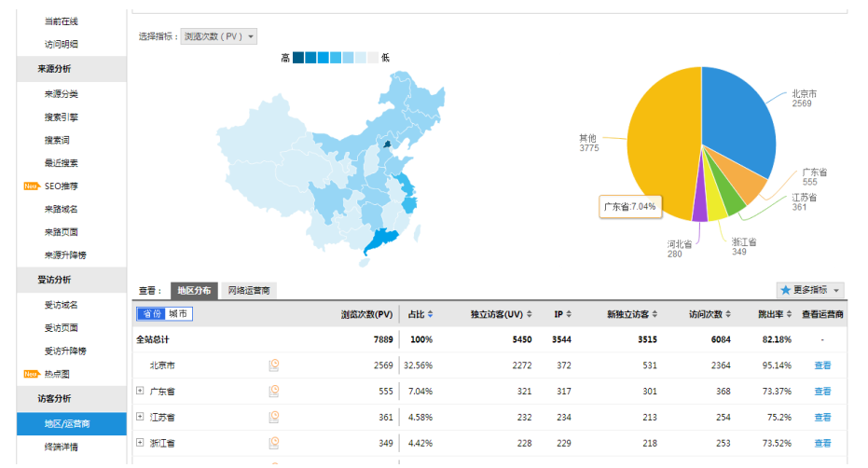Open the trend icon for 浙江省
Image resolution: width=868 pixels, height=468 pixels.
pyautogui.click(x=274, y=443)
